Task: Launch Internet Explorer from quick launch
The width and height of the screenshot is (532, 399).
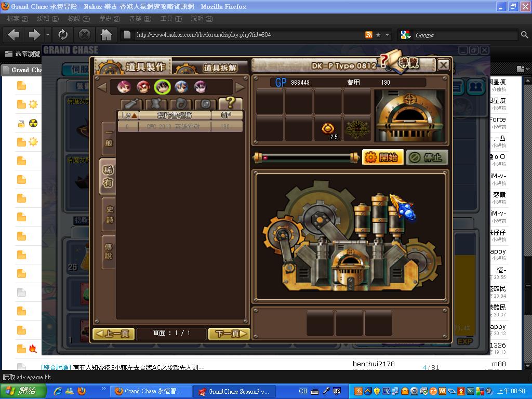Action: tap(58, 391)
